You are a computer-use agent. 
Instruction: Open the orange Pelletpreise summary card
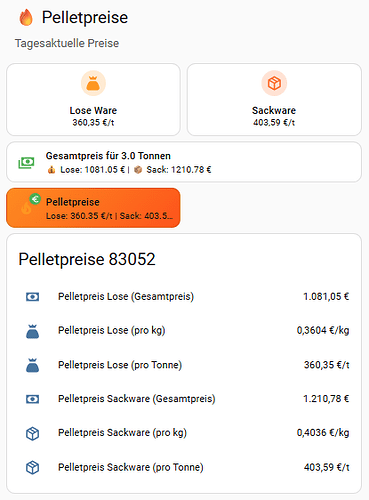click(93, 208)
